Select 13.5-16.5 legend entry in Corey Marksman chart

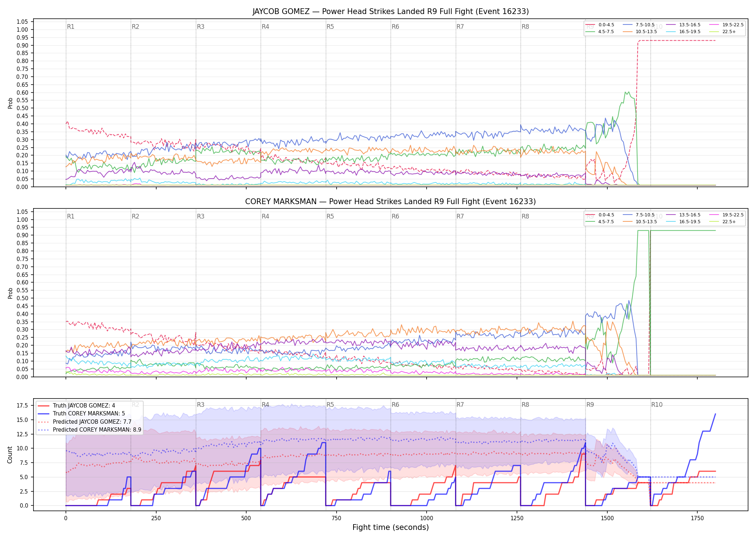pos(683,215)
